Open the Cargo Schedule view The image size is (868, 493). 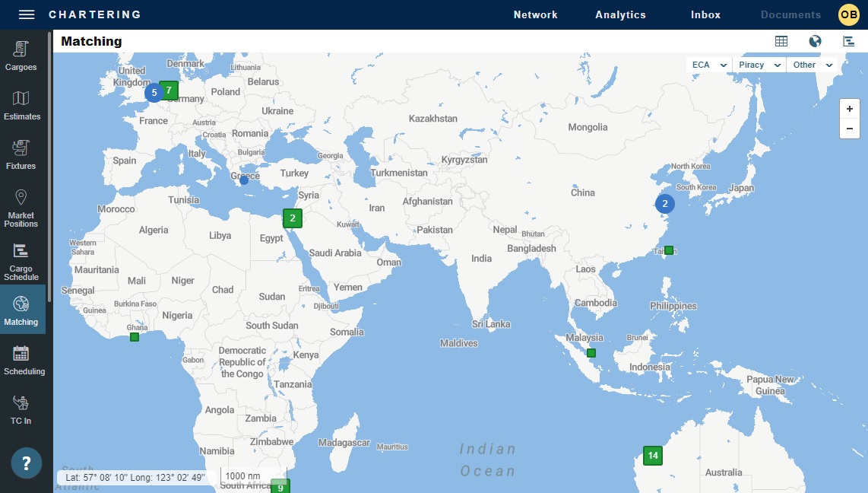pos(21,261)
